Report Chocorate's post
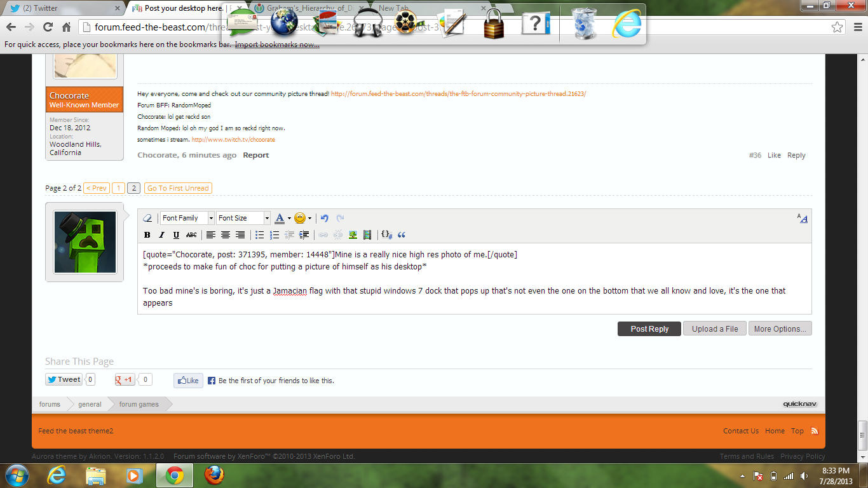This screenshot has height=488, width=868. tap(256, 155)
